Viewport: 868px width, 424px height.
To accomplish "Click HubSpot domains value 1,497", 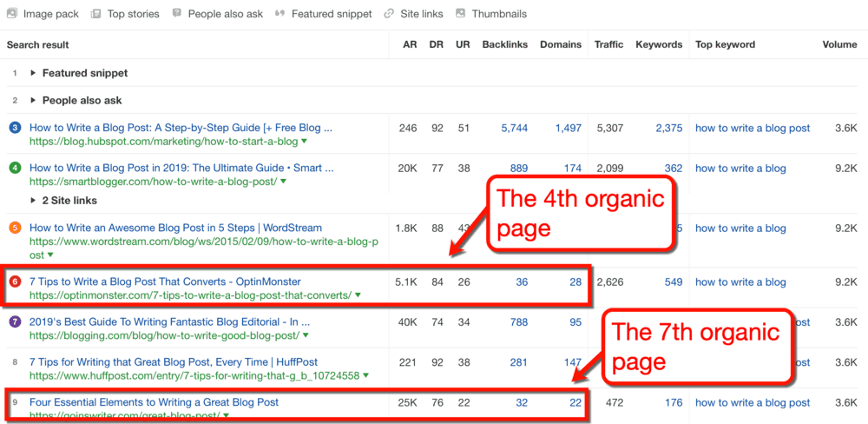I will click(569, 128).
